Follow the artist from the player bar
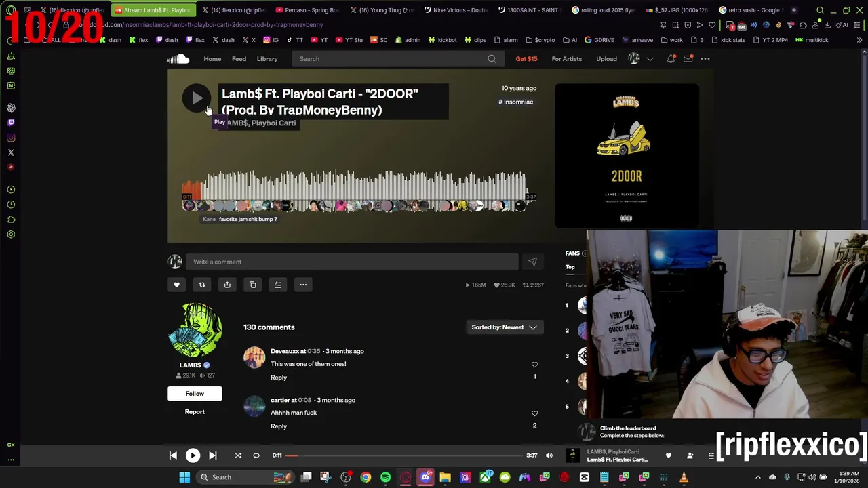This screenshot has height=488, width=868. click(x=690, y=455)
